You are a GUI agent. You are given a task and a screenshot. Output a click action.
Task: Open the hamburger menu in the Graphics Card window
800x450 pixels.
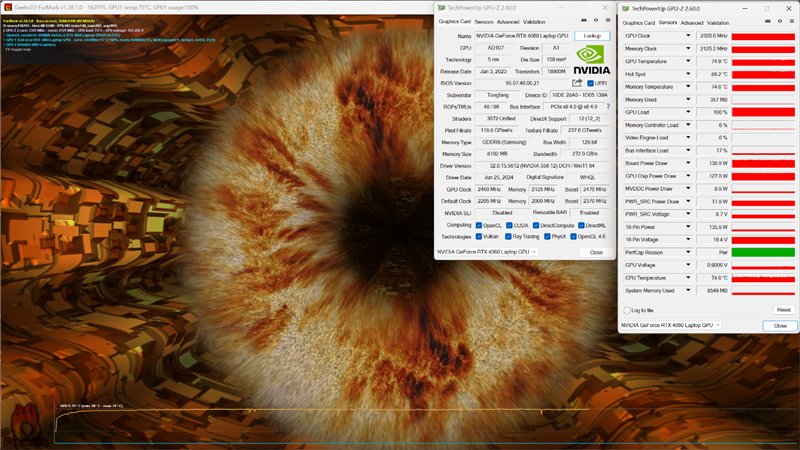point(608,20)
